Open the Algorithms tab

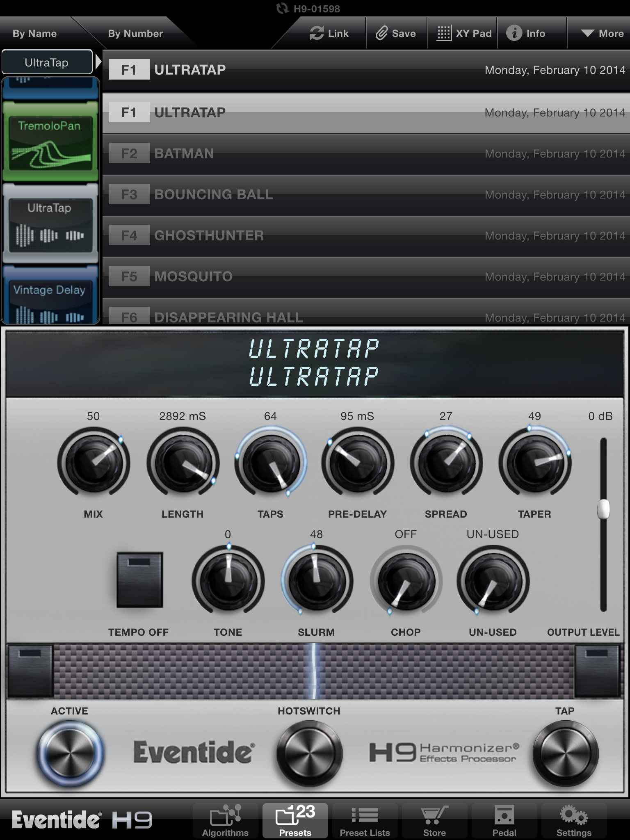(225, 820)
